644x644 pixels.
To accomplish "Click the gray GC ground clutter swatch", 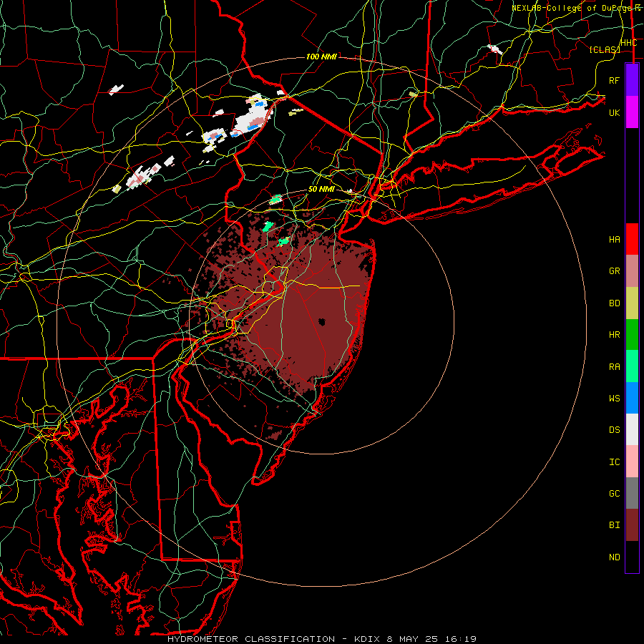I will click(x=632, y=493).
